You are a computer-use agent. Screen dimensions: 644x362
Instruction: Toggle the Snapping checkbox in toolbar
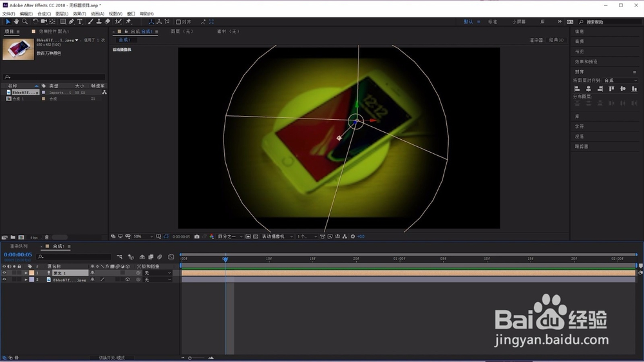click(178, 22)
